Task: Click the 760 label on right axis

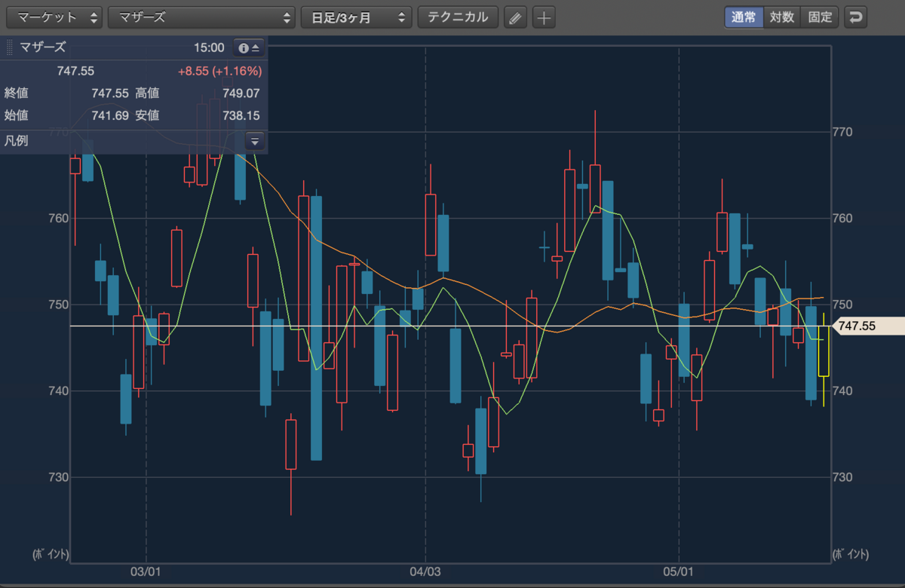Action: pyautogui.click(x=842, y=219)
